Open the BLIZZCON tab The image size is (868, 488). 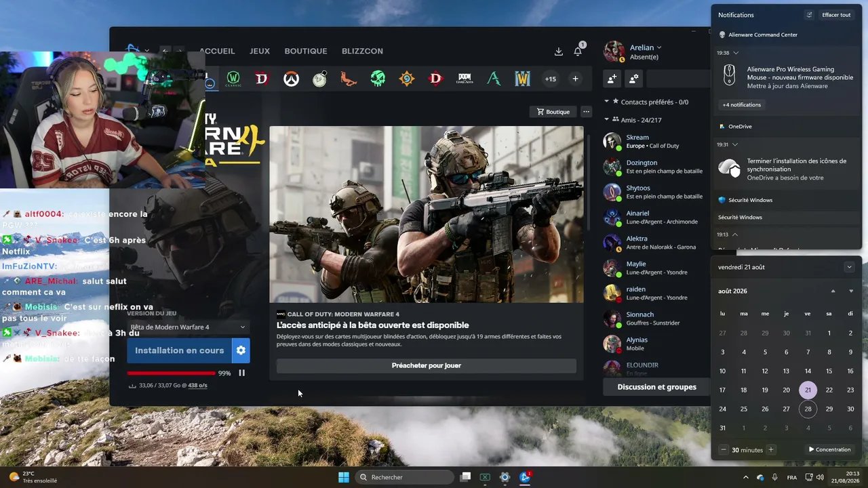tap(362, 51)
